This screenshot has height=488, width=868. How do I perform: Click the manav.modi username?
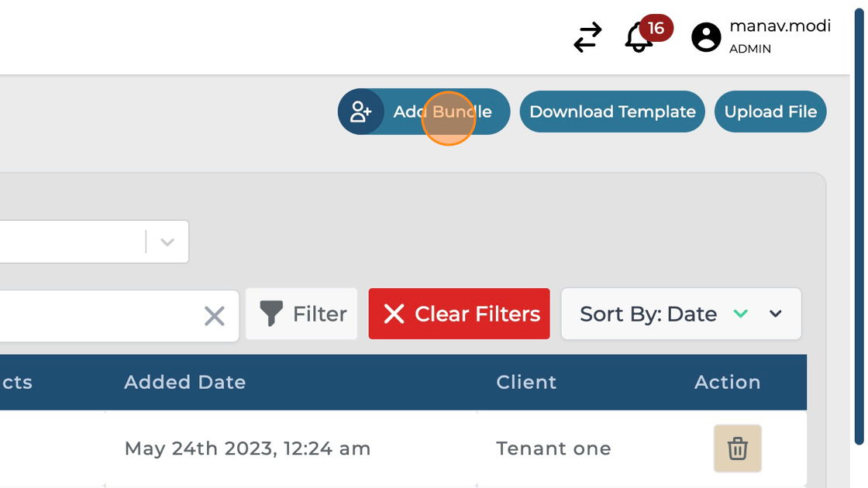780,26
